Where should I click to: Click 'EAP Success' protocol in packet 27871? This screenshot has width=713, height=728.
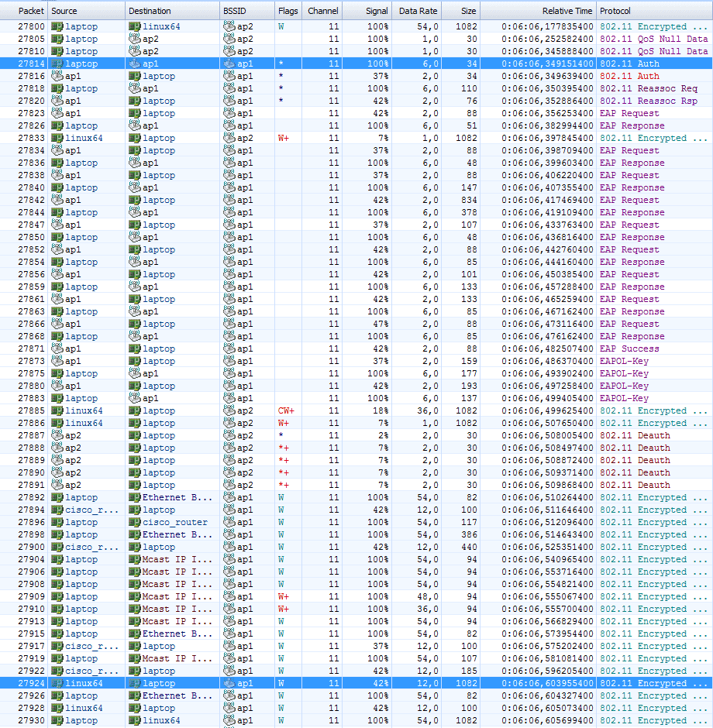point(629,349)
